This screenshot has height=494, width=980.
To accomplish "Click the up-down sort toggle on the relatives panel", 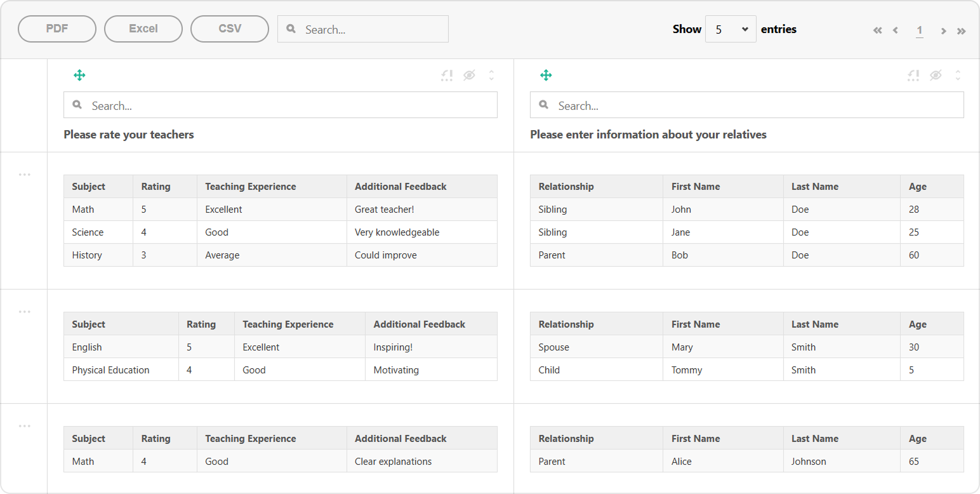I will coord(958,75).
